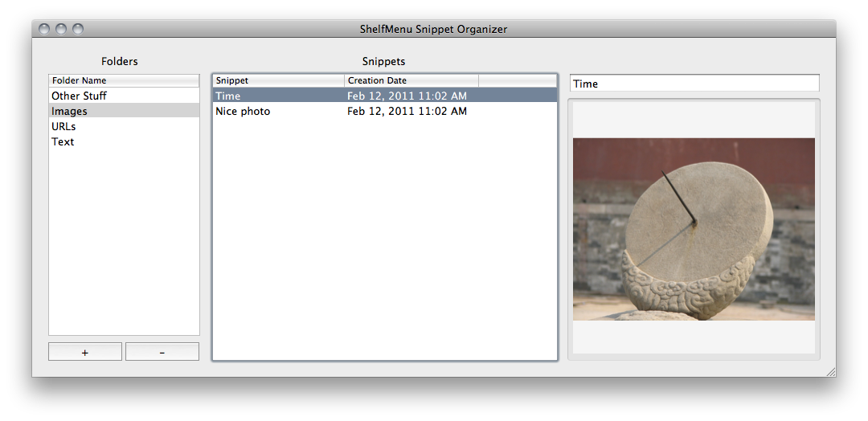The height and width of the screenshot is (421, 868).
Task: Select the Images folder
Action: pos(69,111)
